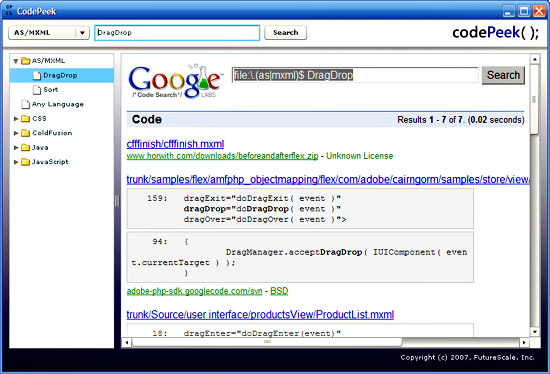Screen dimensions: 550x374
Task: Click the Java folder icon
Action: click(x=26, y=147)
